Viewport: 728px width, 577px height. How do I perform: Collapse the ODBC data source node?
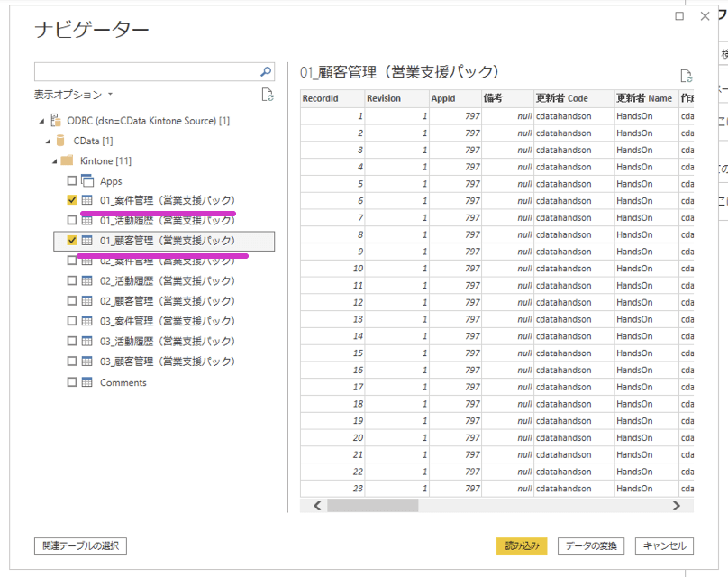(x=41, y=122)
